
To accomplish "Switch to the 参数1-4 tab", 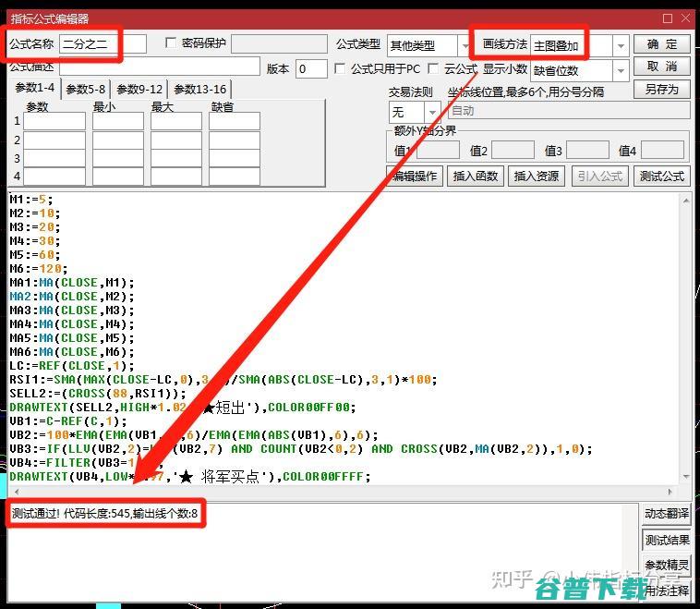I will (34, 88).
